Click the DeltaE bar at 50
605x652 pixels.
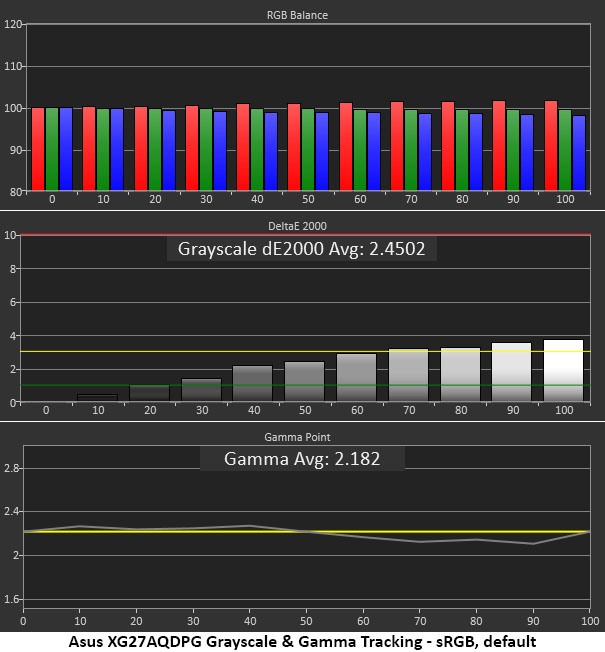coord(304,382)
